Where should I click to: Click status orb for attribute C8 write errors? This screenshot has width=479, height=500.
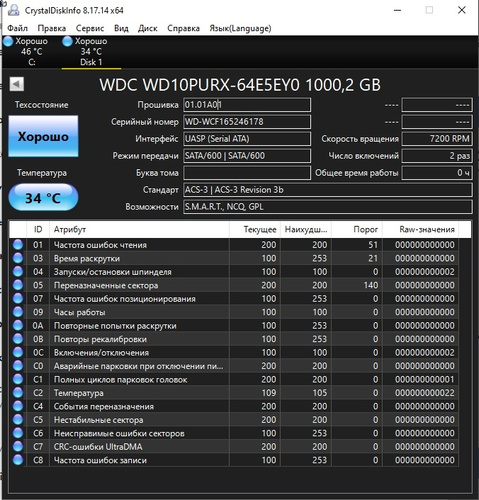pos(18,460)
